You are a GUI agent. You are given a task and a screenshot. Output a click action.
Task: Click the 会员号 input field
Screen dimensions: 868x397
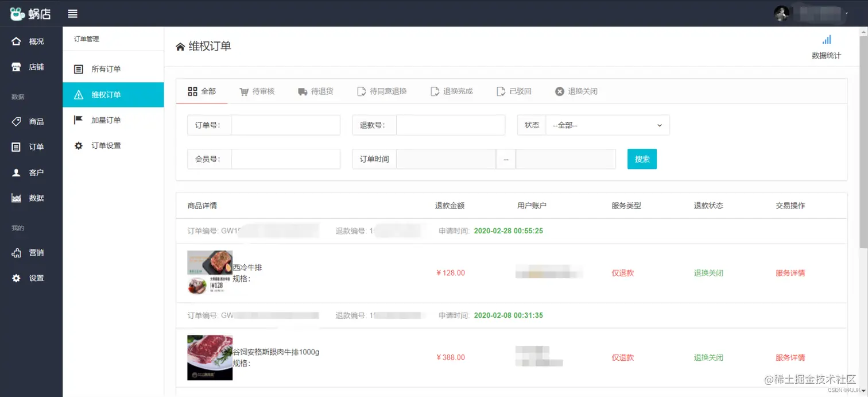point(286,159)
